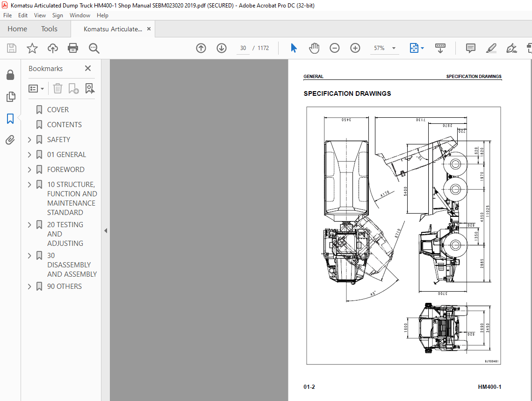This screenshot has height=401, width=532.
Task: Add a new bookmark
Action: (x=73, y=88)
